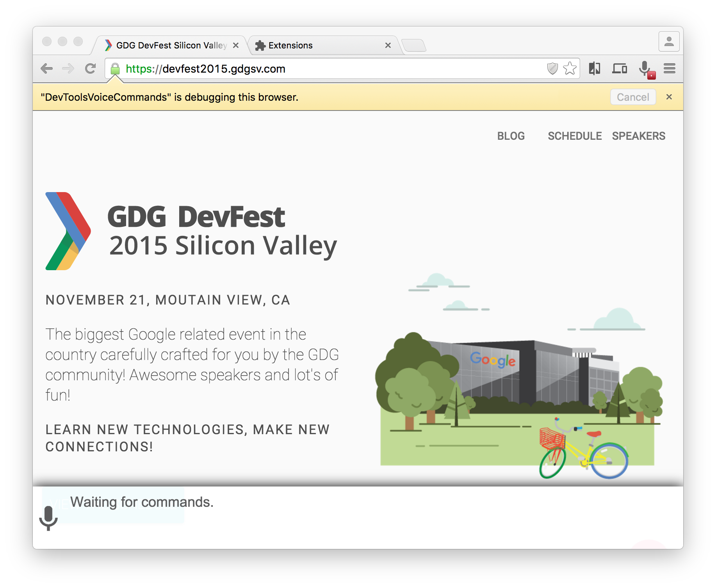Image resolution: width=716 pixels, height=588 pixels.
Task: Reload the current page
Action: (90, 68)
